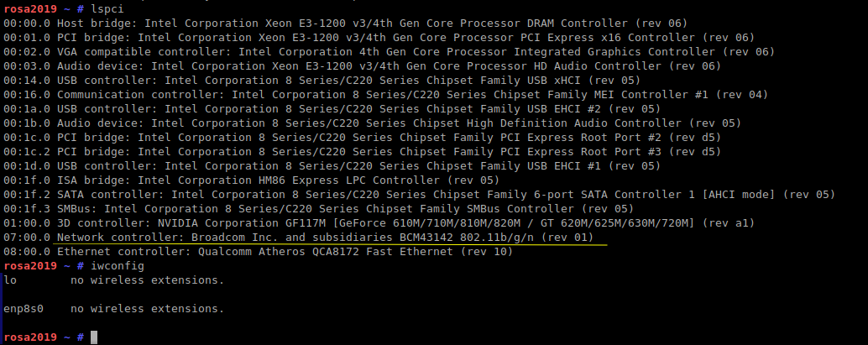This screenshot has height=345, width=868.
Task: Click the NVIDIA GF117M 3D controller line
Action: pos(378,222)
